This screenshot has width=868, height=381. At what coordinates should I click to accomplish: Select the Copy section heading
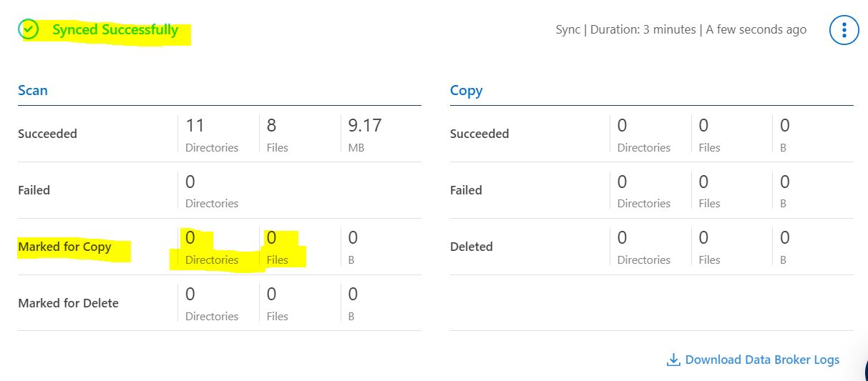(466, 90)
